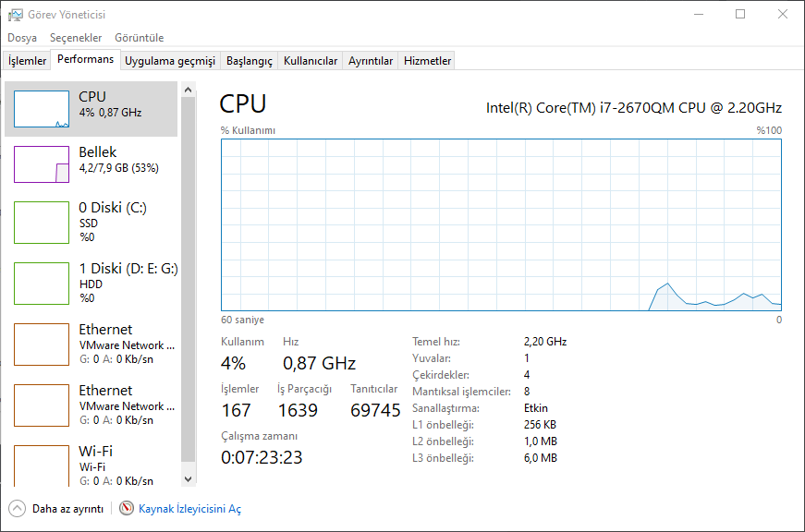The image size is (805, 532).
Task: Switch to Uygulama geçmişi tab
Action: pyautogui.click(x=170, y=61)
